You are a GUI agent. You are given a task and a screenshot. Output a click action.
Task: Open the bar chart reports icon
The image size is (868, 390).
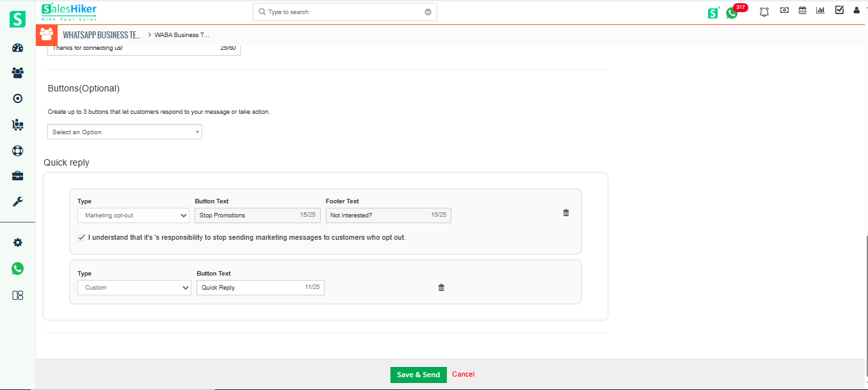820,11
